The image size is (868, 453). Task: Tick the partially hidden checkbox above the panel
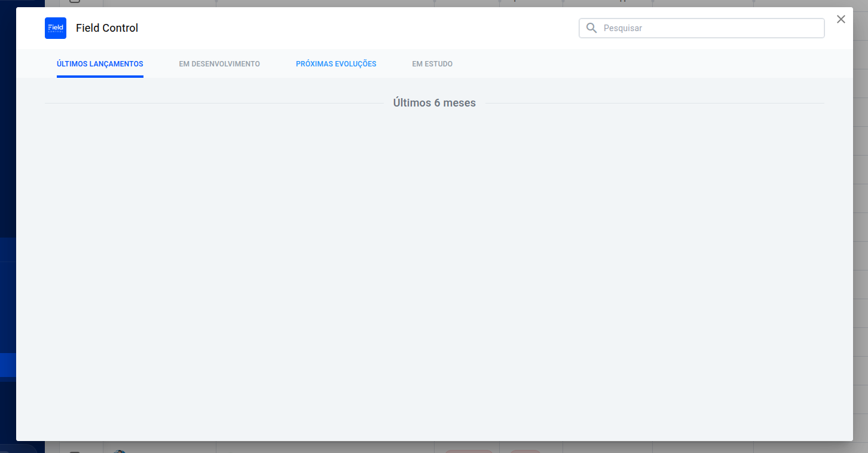[x=75, y=1]
